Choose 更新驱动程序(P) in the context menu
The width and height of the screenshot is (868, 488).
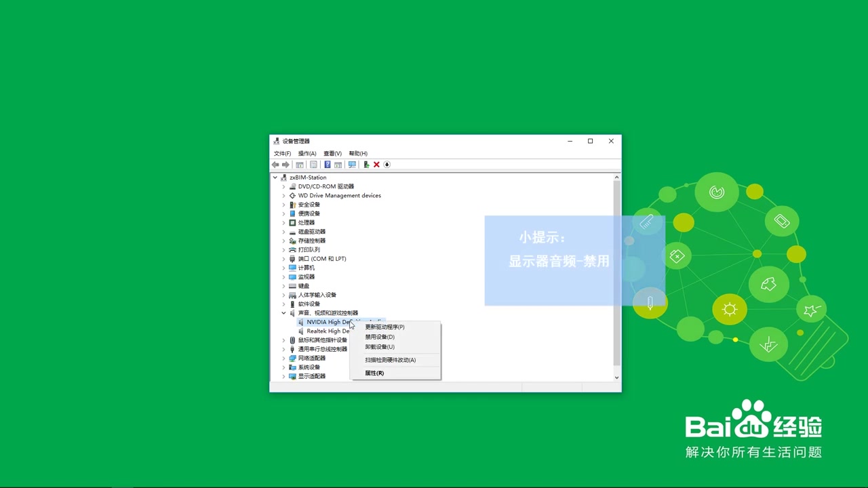click(x=384, y=327)
